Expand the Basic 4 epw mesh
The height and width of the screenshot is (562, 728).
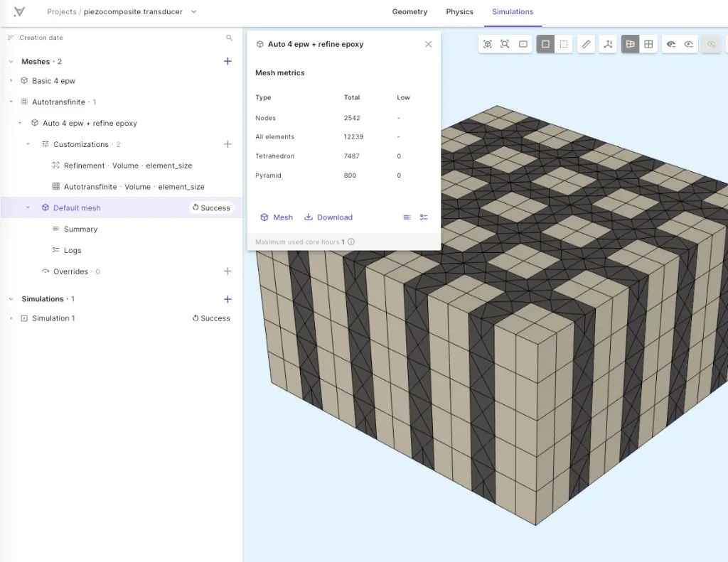click(x=11, y=81)
